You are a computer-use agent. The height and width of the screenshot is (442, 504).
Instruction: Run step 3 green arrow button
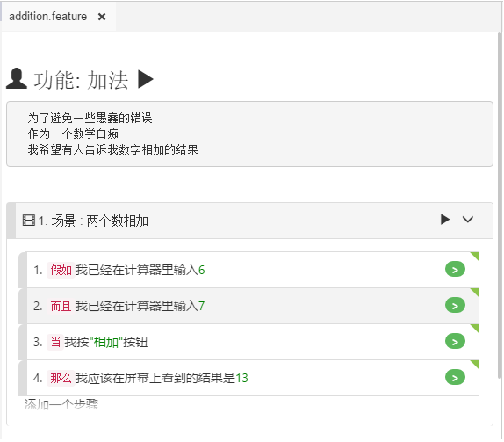(x=455, y=341)
